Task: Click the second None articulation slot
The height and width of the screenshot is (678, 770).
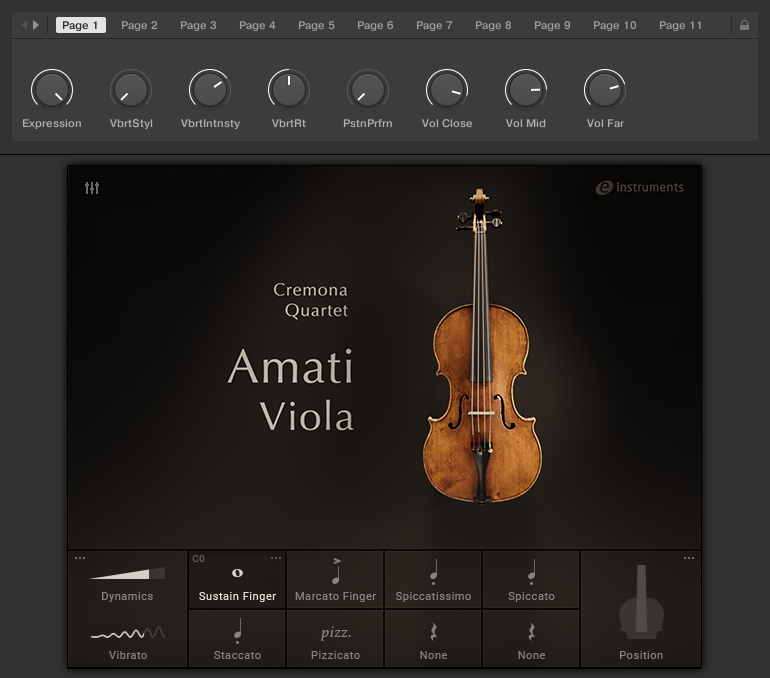Action: click(531, 639)
